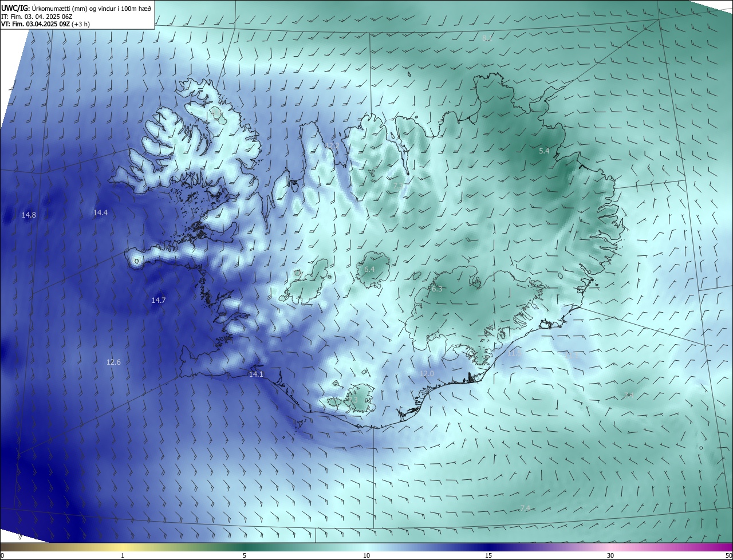This screenshot has height=560, width=733.
Task: Click the 12.0 value on the map
Action: coord(427,374)
